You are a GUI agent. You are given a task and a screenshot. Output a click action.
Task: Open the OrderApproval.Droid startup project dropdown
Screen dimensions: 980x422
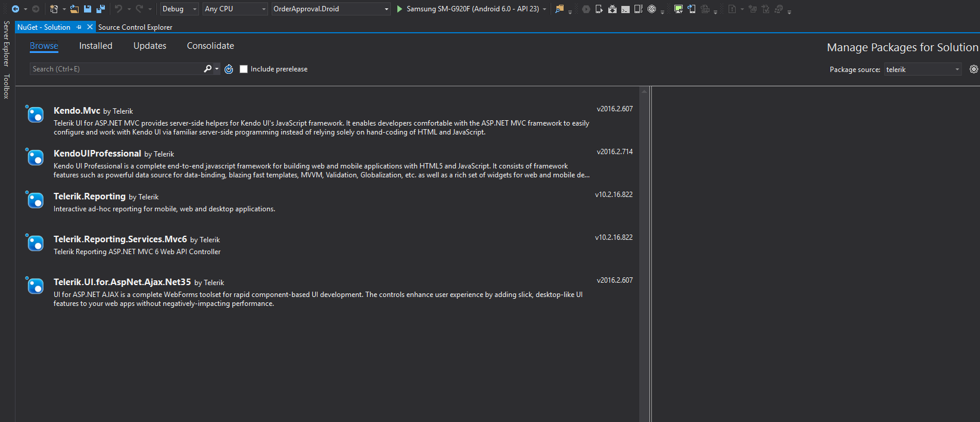coord(331,9)
